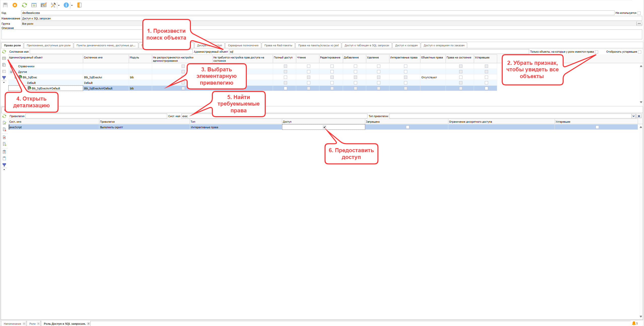This screenshot has height=326, width=644.
Task: Click the blue filter funnel in privileges panel
Action: click(x=4, y=165)
